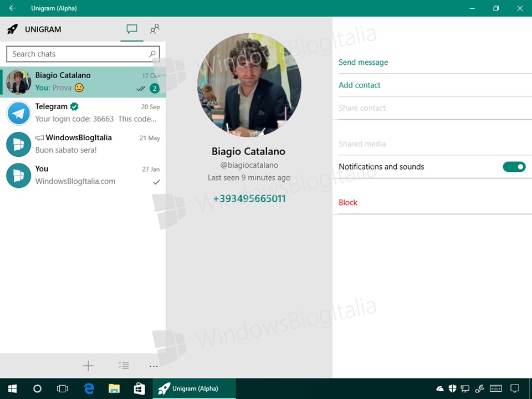Open the more options ellipsis menu

[154, 366]
